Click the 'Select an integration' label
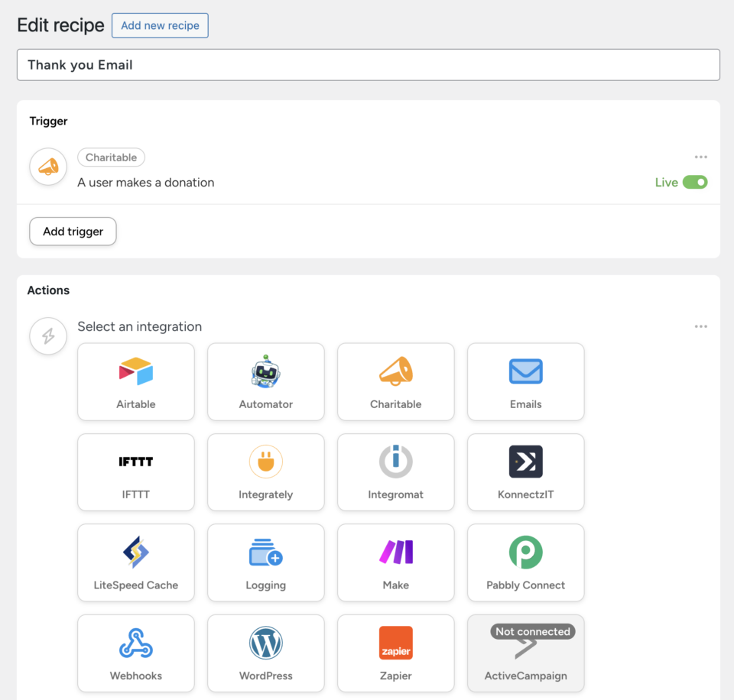 point(139,326)
